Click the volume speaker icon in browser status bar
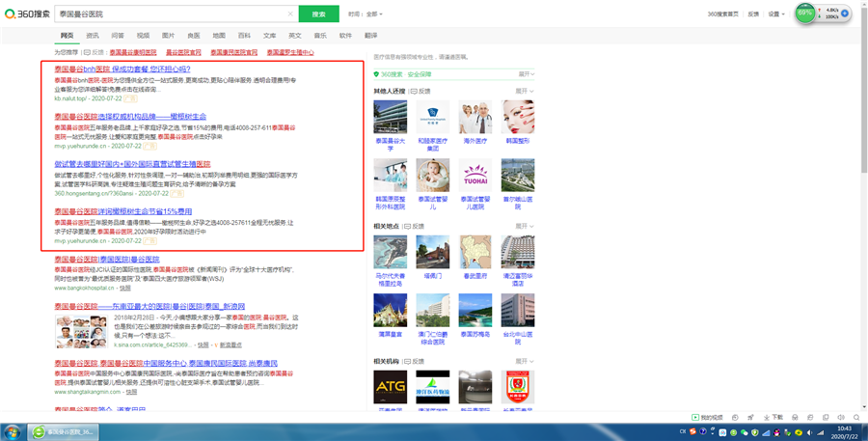Image resolution: width=868 pixels, height=441 pixels. coord(840,417)
